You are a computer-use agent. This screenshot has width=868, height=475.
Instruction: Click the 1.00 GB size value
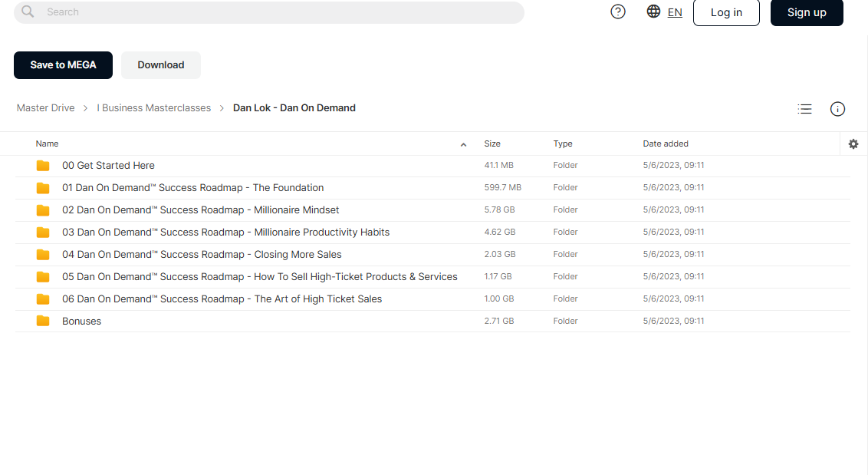[x=498, y=299]
